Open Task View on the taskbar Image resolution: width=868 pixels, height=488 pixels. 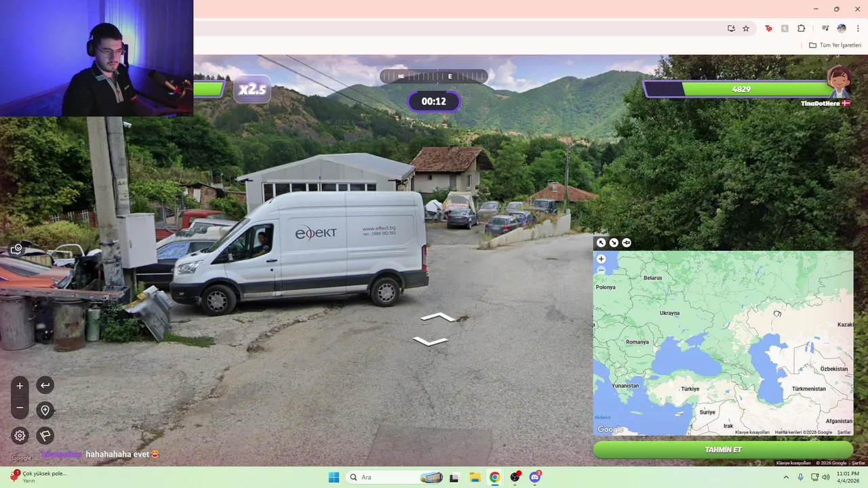[454, 477]
